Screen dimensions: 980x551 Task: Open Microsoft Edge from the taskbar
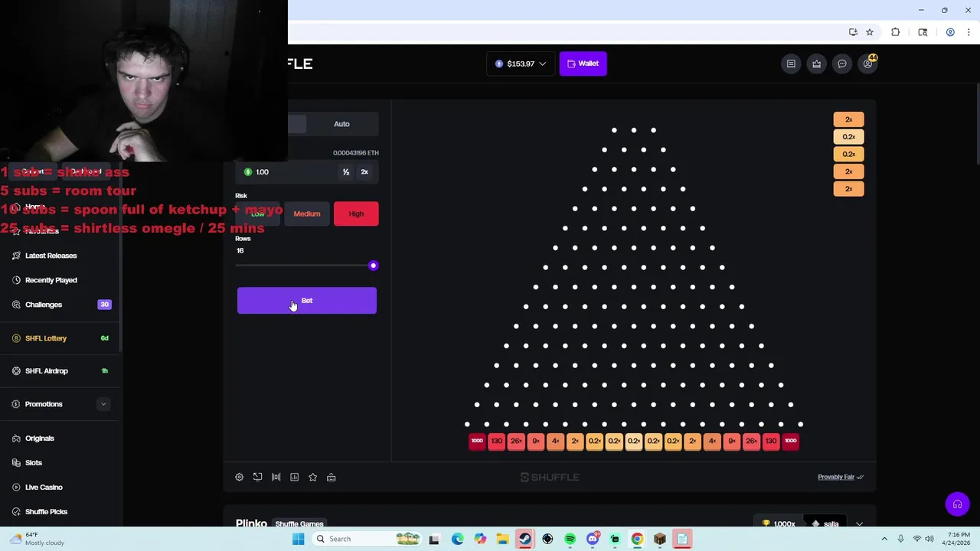coord(457,539)
